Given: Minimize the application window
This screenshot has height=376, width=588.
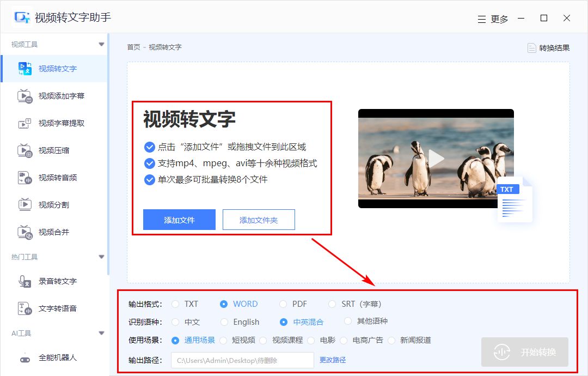Looking at the screenshot, I should pyautogui.click(x=521, y=18).
